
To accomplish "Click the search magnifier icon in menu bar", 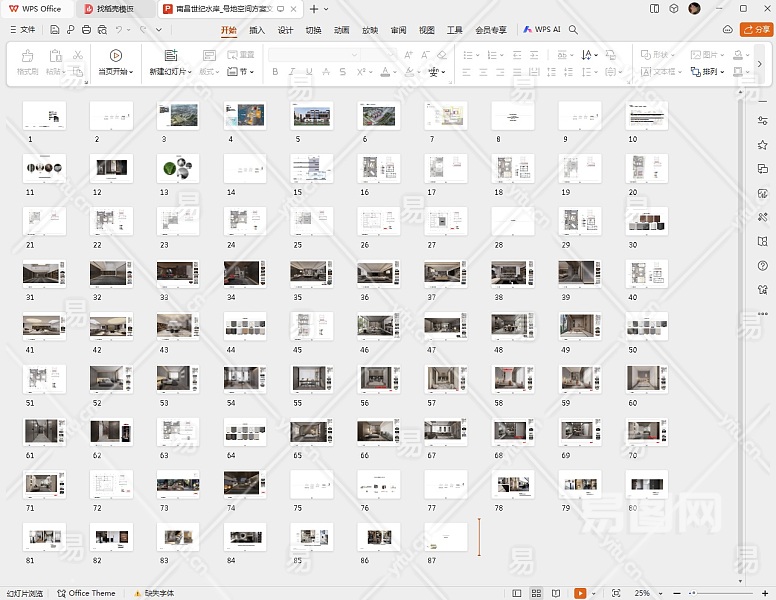I will 574,30.
